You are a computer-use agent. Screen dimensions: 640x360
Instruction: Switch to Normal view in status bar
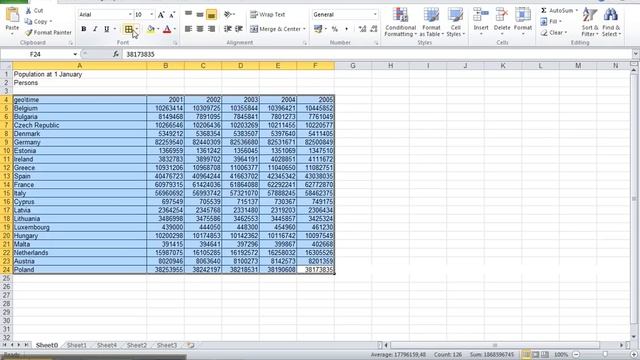[526, 355]
